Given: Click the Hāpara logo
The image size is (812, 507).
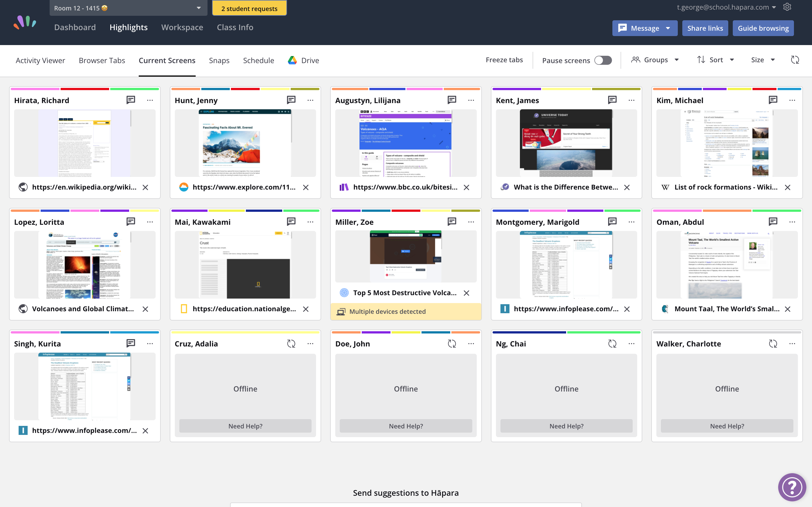Looking at the screenshot, I should pos(25,23).
